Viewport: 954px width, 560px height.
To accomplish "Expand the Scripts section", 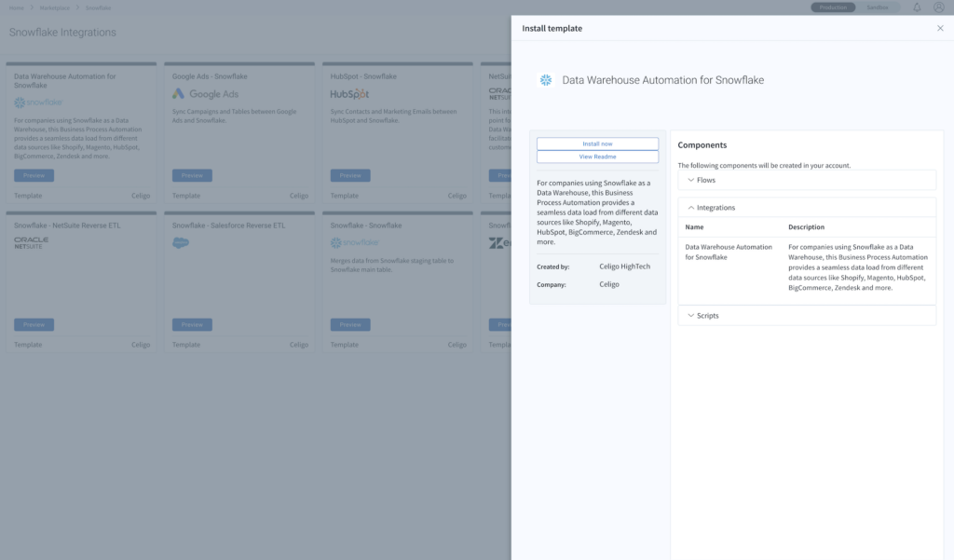I will pos(807,315).
